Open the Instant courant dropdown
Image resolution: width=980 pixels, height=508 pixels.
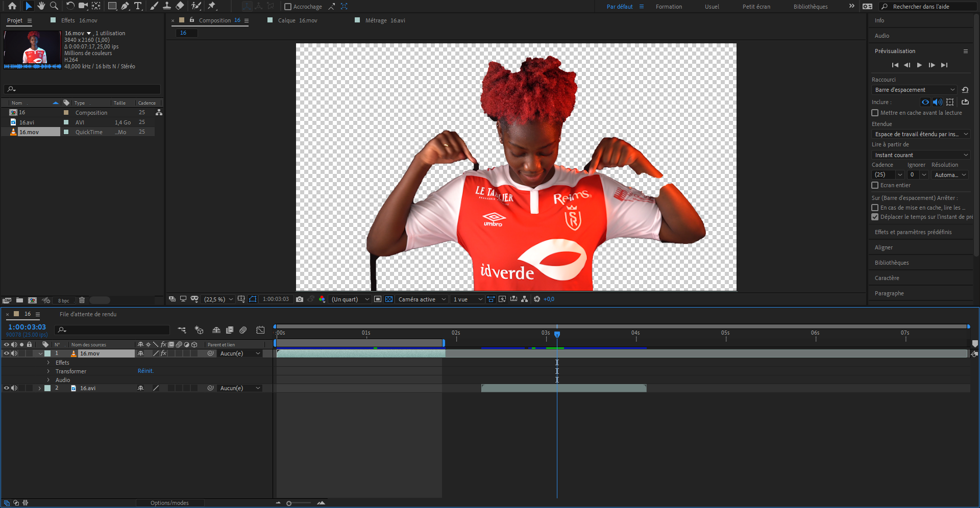tap(921, 155)
